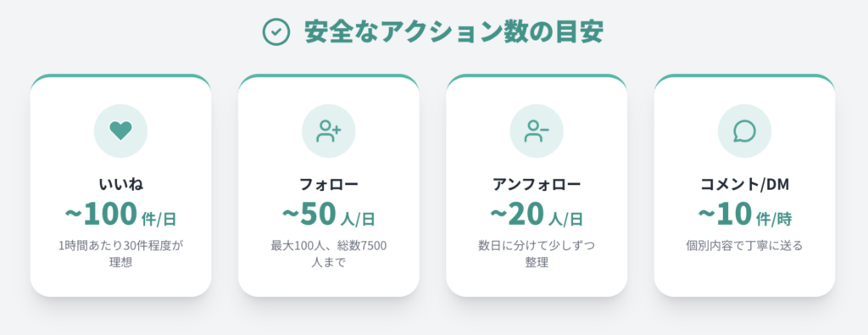Select the heading 安全なアクション数の目安
The height and width of the screenshot is (335, 868).
point(453,33)
